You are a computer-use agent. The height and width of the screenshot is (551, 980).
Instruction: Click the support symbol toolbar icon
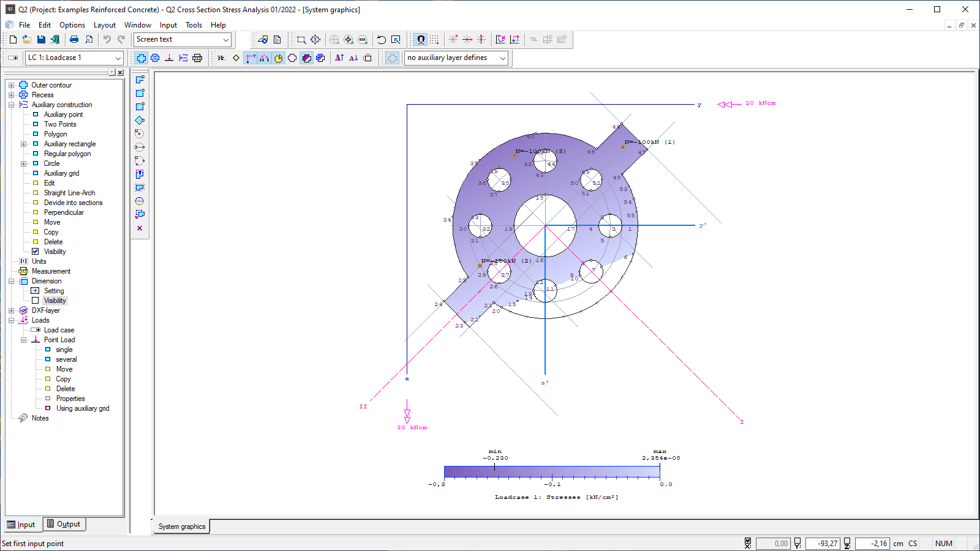point(169,58)
